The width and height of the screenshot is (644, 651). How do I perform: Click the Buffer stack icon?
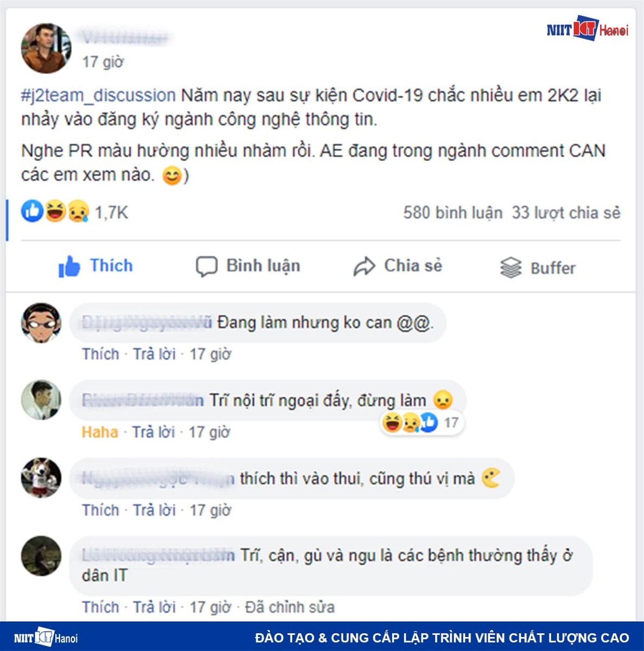coord(511,267)
